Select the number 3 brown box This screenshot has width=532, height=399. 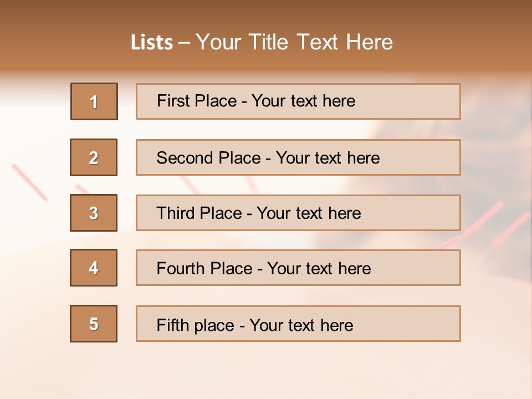[94, 213]
